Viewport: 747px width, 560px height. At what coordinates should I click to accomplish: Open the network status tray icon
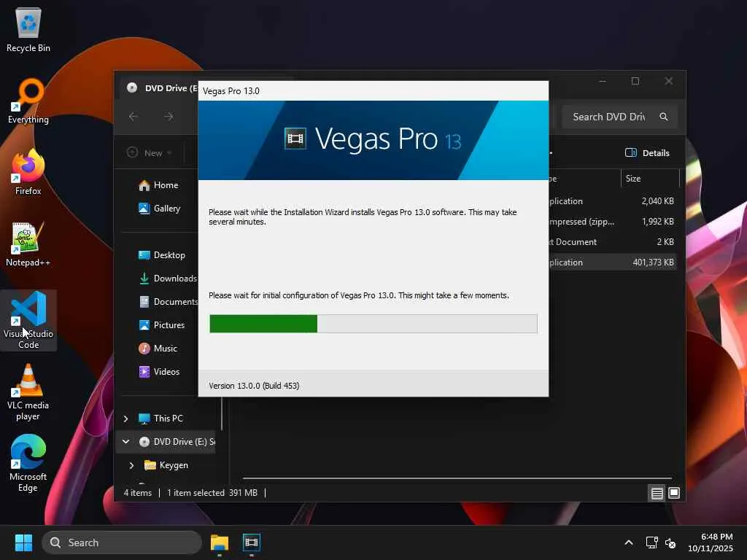pyautogui.click(x=651, y=542)
